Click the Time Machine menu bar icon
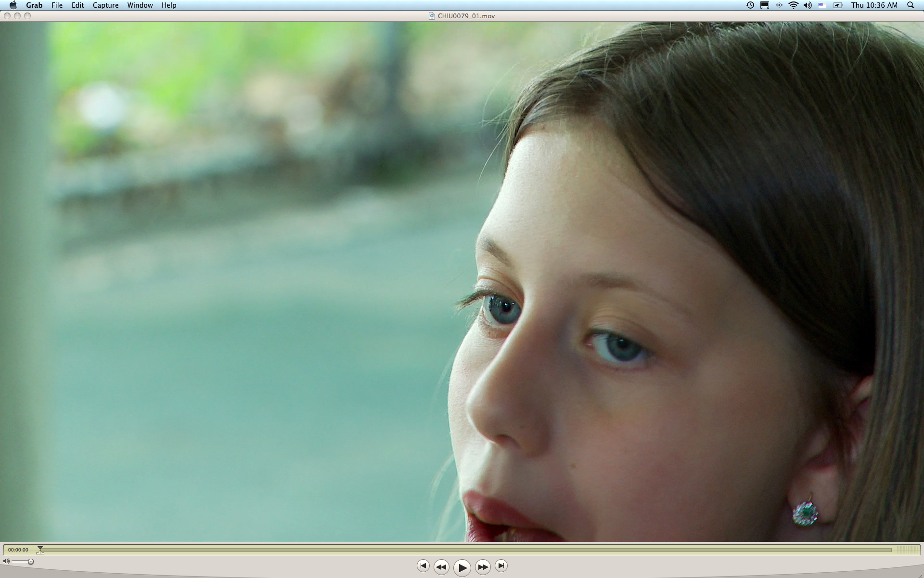The height and width of the screenshot is (578, 924). (x=750, y=5)
